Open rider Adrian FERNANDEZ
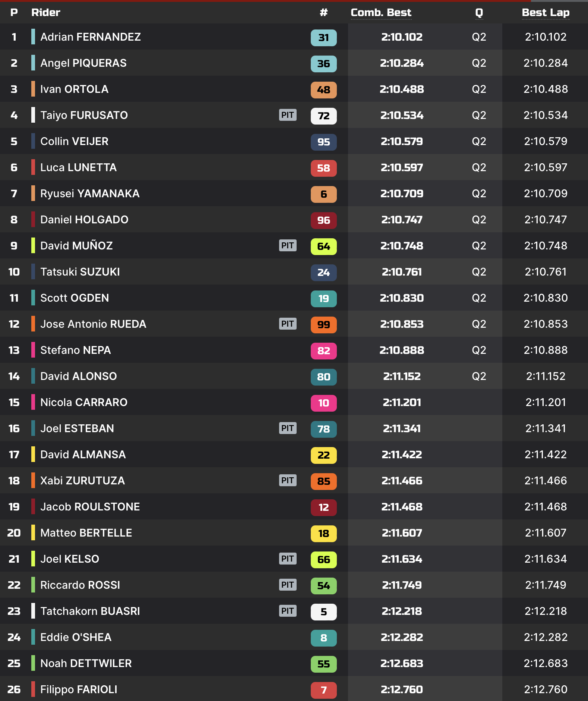 90,37
